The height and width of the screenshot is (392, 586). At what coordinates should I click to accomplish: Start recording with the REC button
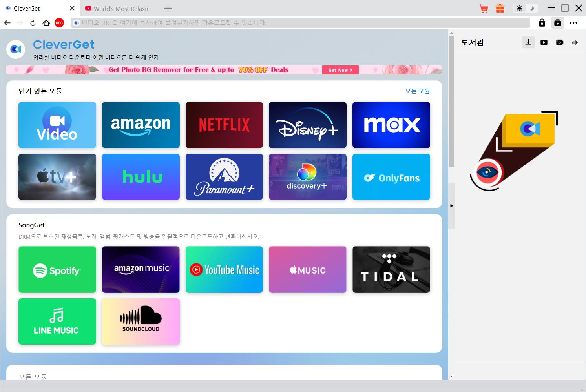(59, 23)
